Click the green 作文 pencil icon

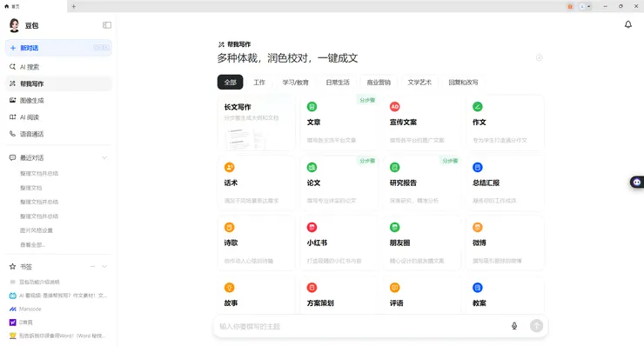click(x=477, y=107)
